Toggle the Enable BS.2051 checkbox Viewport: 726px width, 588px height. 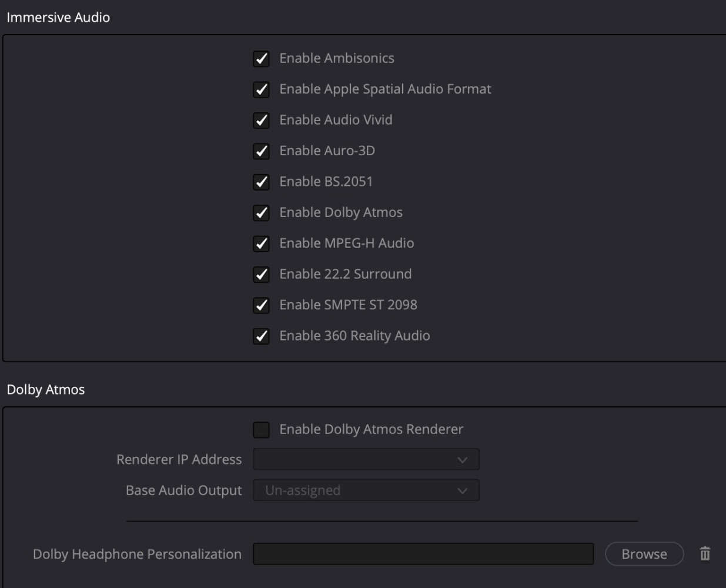point(261,182)
